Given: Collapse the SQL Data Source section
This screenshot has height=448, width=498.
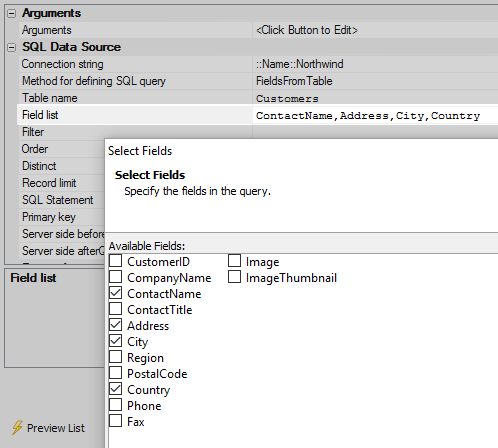Looking at the screenshot, I should [x=12, y=47].
